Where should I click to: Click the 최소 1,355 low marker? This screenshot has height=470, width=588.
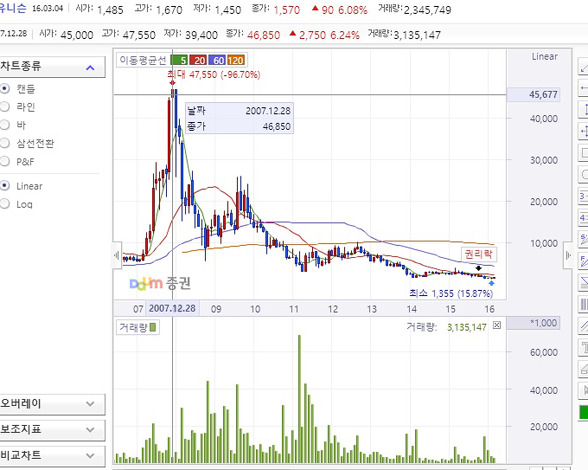coord(451,293)
